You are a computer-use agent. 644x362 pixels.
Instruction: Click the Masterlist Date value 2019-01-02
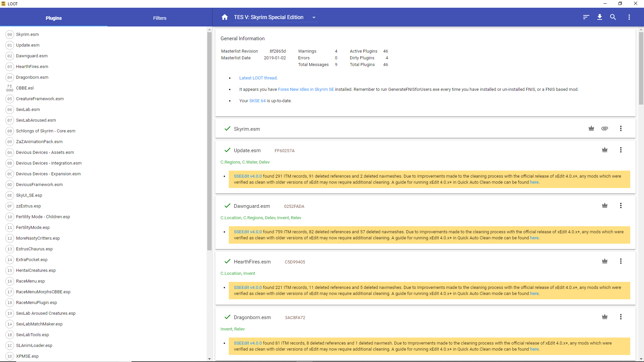click(x=275, y=58)
